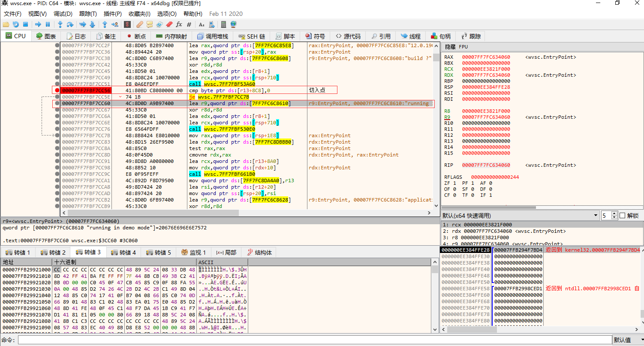
Task: Switch to the 符号 tab
Action: coord(315,36)
